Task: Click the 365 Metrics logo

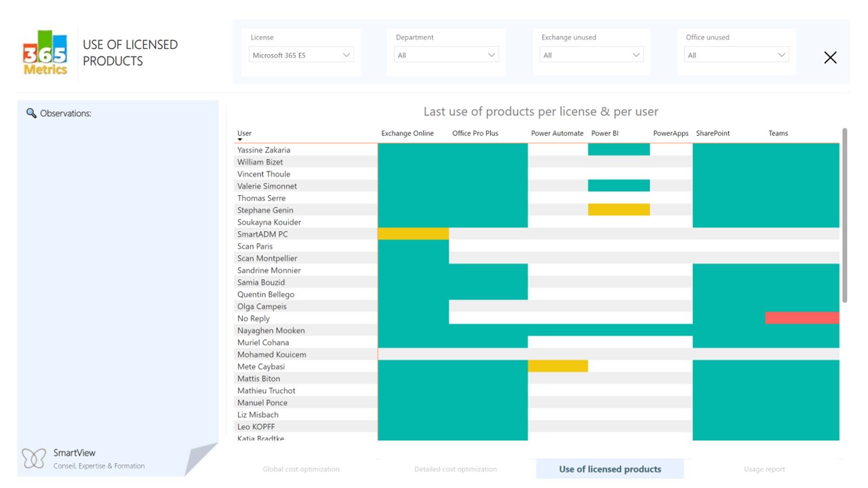Action: [x=45, y=53]
